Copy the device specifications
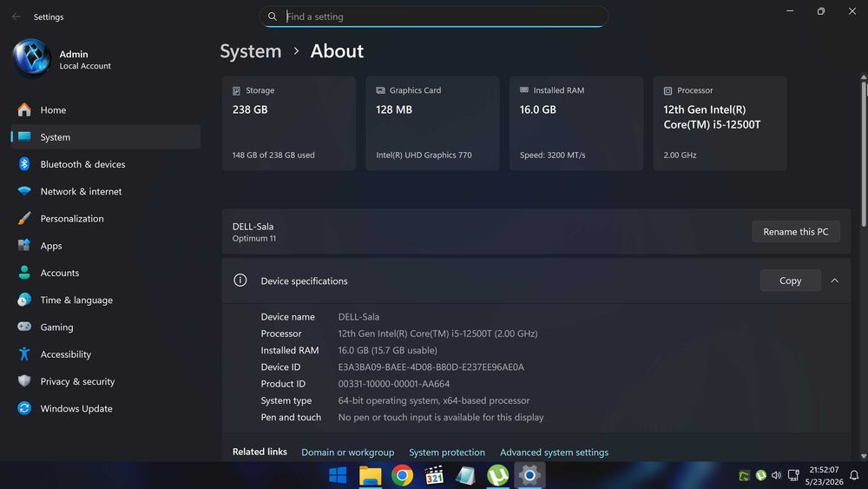The image size is (868, 489). (790, 281)
